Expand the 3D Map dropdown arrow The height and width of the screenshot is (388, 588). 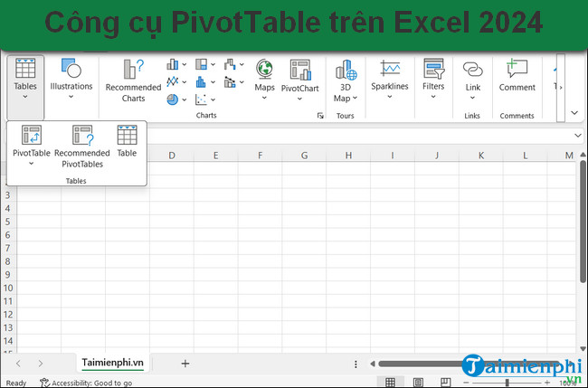355,98
